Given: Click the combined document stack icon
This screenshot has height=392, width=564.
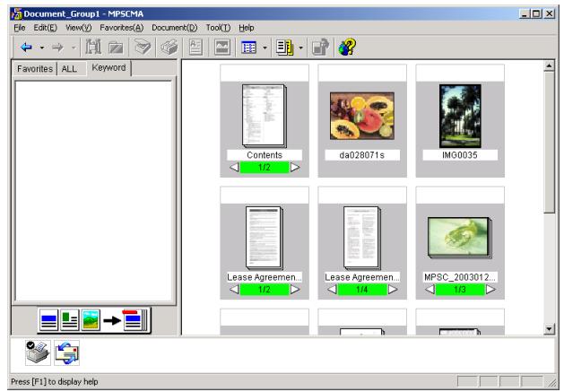Looking at the screenshot, I should pos(135,320).
